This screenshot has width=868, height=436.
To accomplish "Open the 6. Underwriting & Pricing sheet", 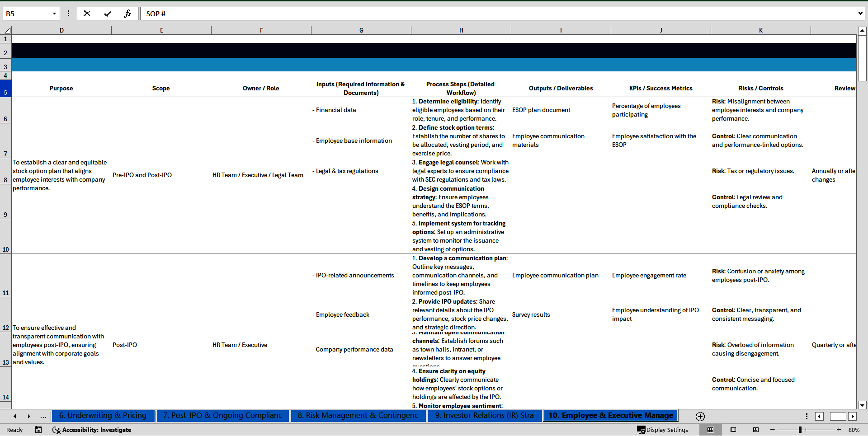I will (103, 416).
